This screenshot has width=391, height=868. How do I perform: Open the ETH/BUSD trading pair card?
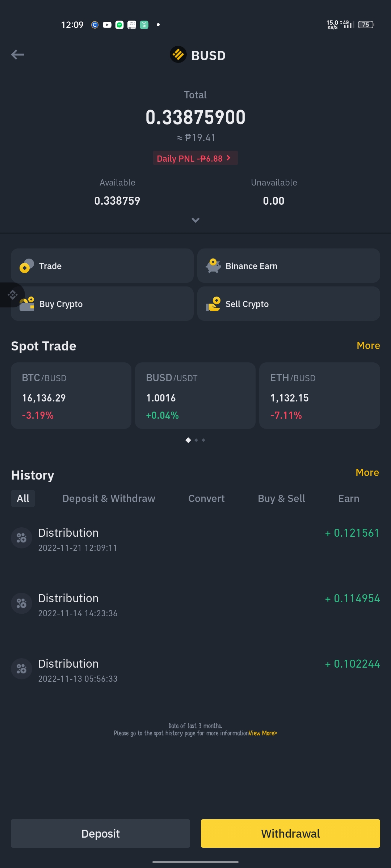[x=320, y=396]
